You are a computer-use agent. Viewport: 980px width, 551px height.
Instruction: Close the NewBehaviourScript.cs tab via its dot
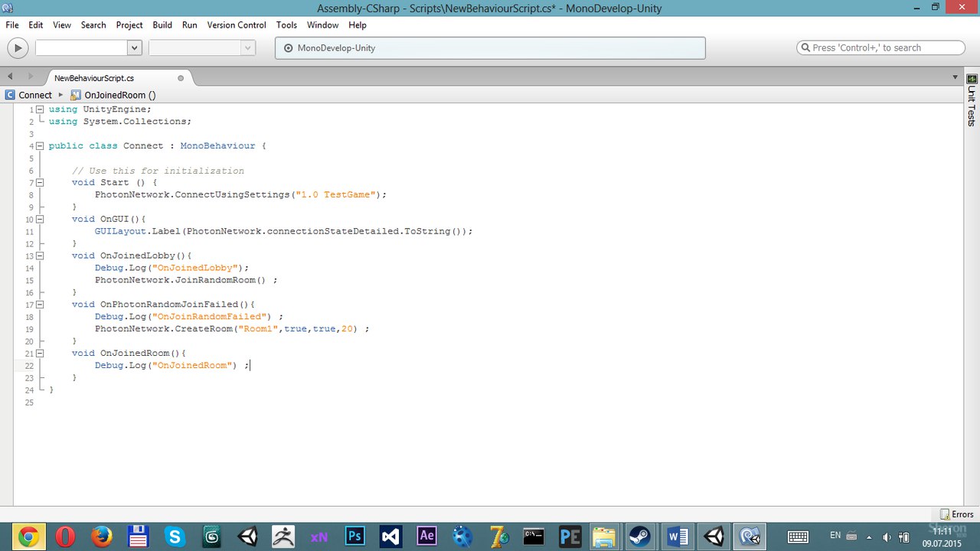coord(181,78)
